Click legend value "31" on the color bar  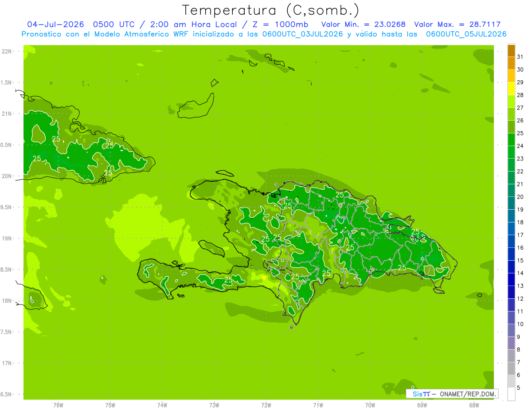point(520,57)
